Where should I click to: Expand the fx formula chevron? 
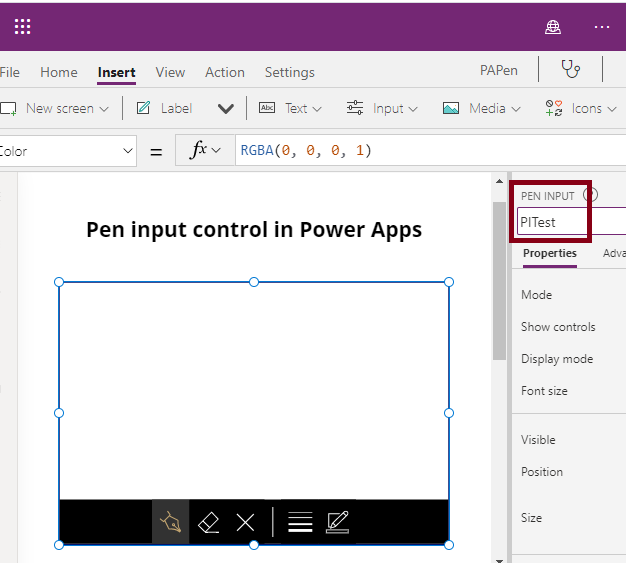pos(216,151)
